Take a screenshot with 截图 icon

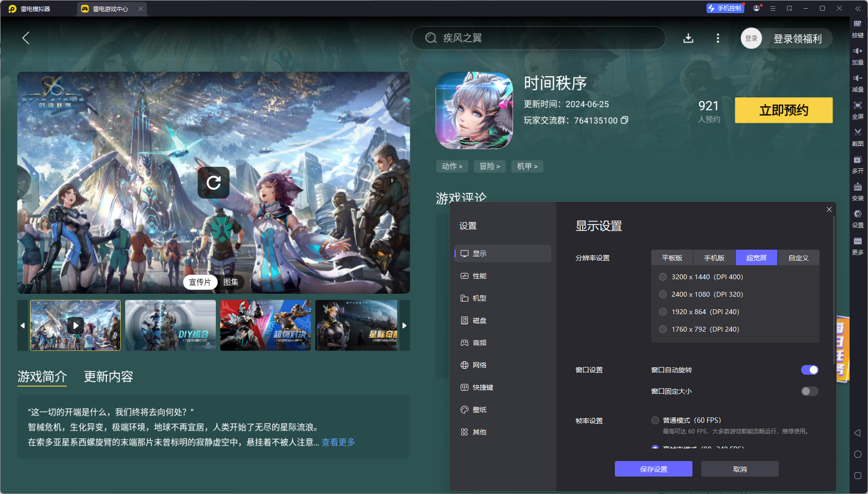click(x=857, y=137)
